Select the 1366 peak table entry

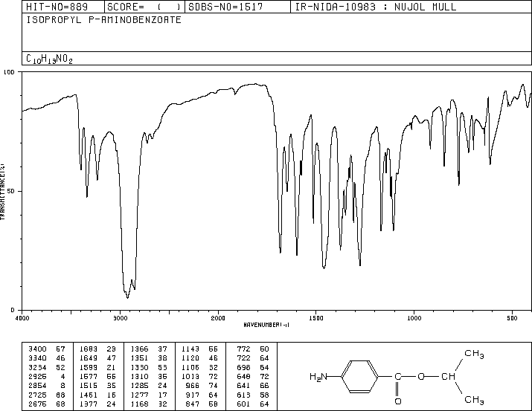coord(149,349)
